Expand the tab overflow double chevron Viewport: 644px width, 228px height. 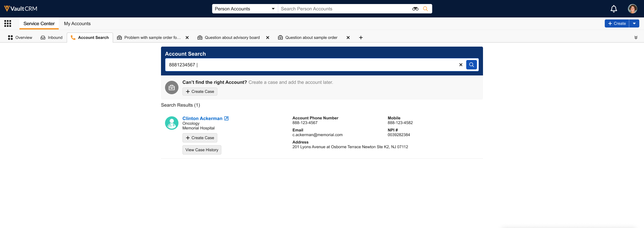tap(636, 38)
